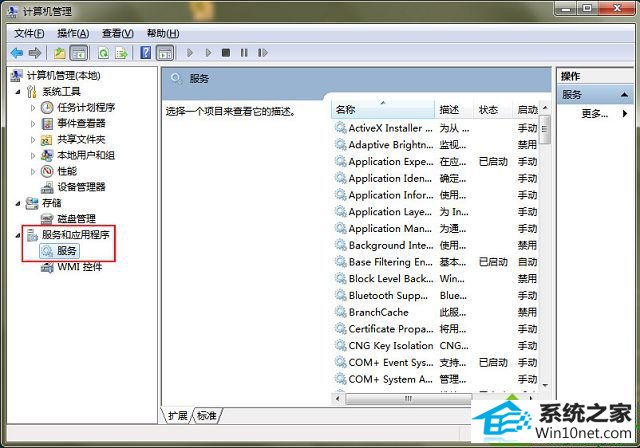Select the Background Inte... service row
The height and width of the screenshot is (448, 640).
pyautogui.click(x=436, y=246)
